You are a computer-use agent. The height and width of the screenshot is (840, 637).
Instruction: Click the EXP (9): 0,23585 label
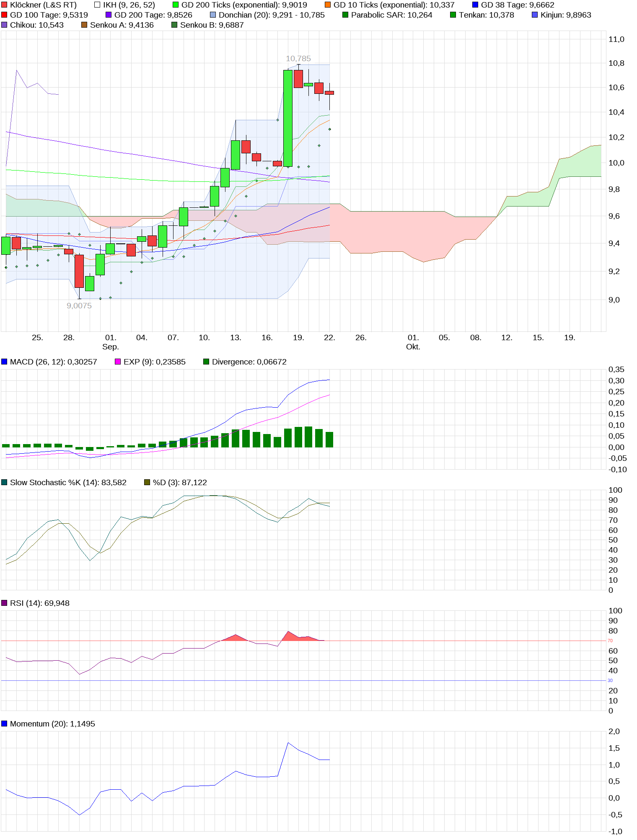(x=155, y=362)
